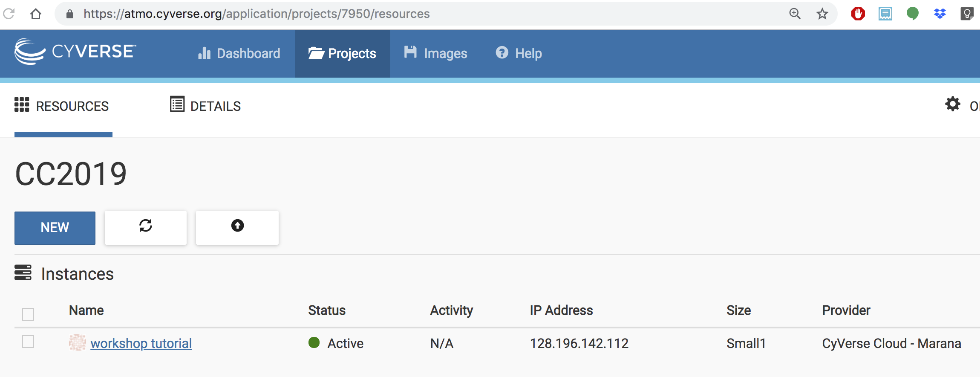Image resolution: width=980 pixels, height=377 pixels.
Task: Select the RESOURCES tab
Action: pos(62,105)
